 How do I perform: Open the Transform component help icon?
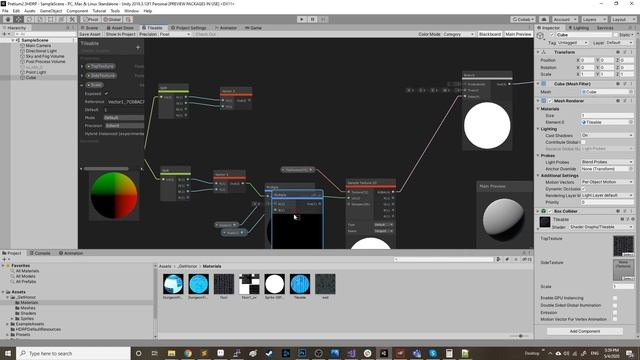[x=618, y=52]
